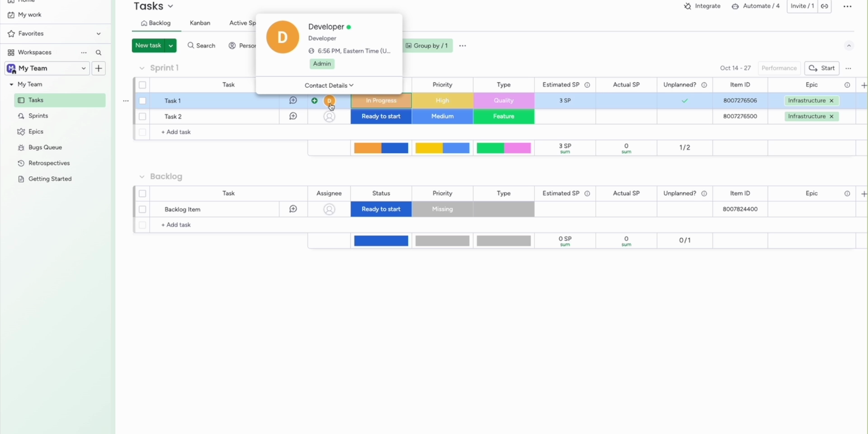Open the Bugs Queue board
This screenshot has height=434, width=868.
click(45, 147)
